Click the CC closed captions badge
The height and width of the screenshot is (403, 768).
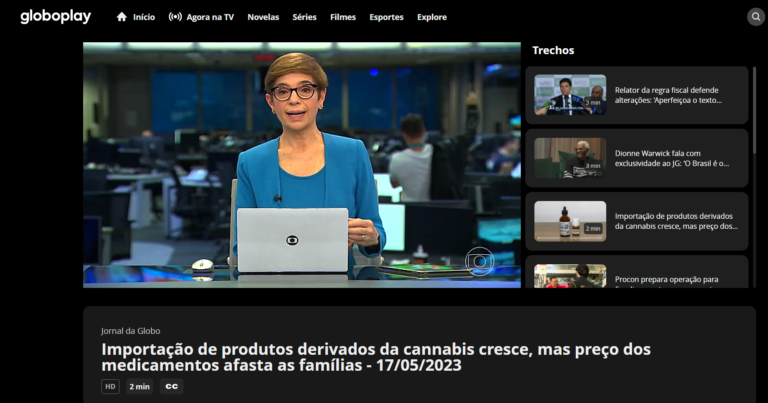[171, 386]
